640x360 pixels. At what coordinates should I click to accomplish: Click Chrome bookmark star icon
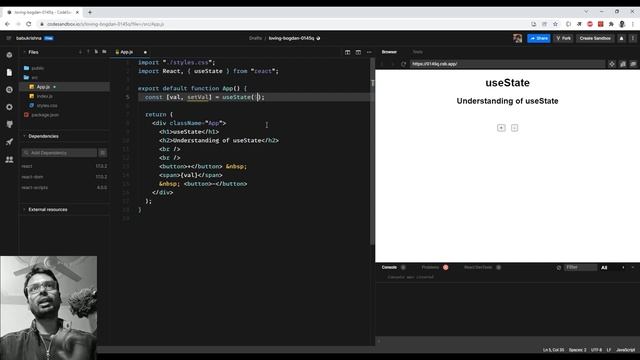(556, 24)
